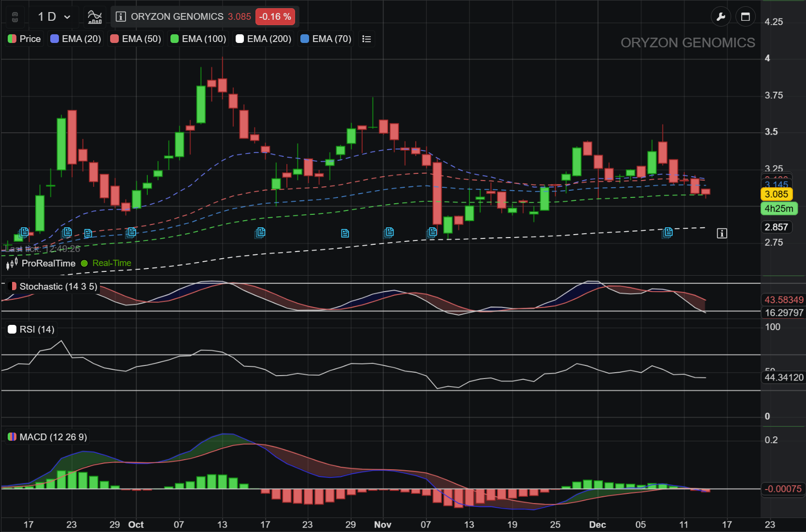Expand the RSI (14) indicator label

point(32,330)
